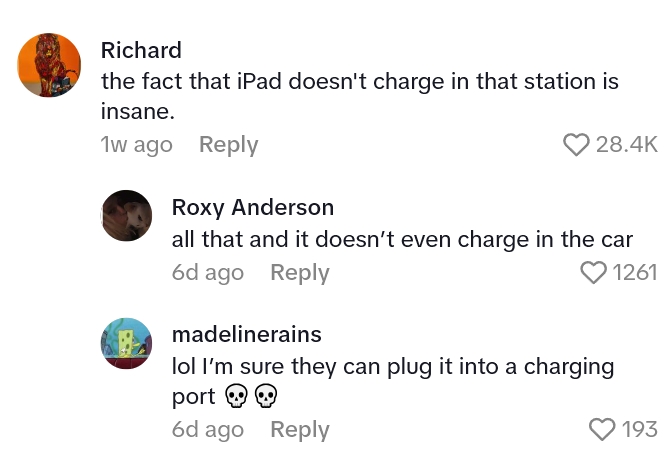Image resolution: width=664 pixels, height=458 pixels.
Task: Open the Roxy Anderson username link
Action: [x=253, y=207]
